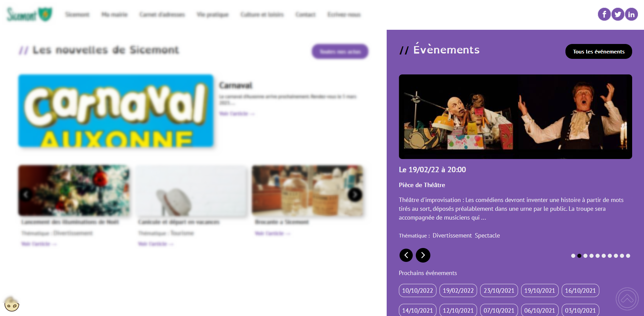Open the Facebook social icon
The width and height of the screenshot is (644, 316).
[604, 14]
